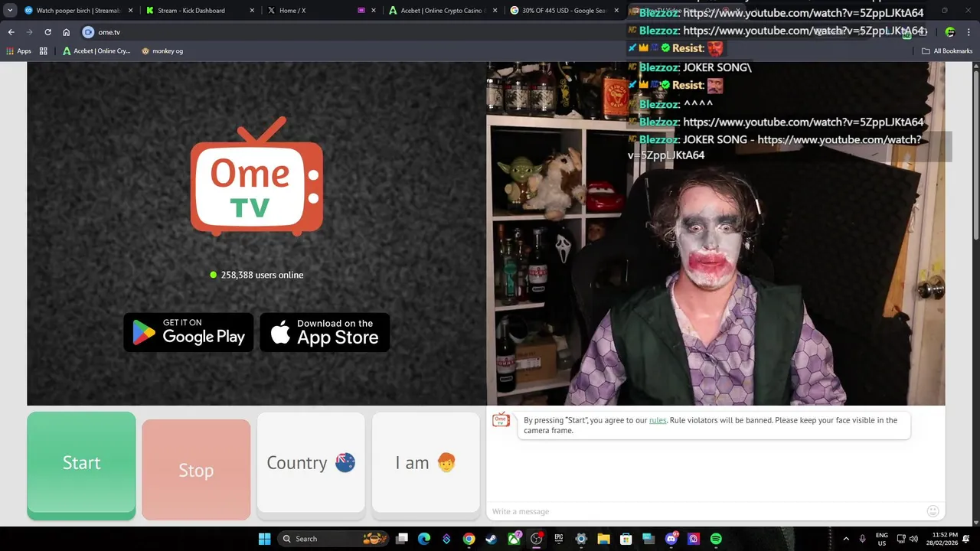
Task: Click the browser home icon
Action: click(x=67, y=32)
